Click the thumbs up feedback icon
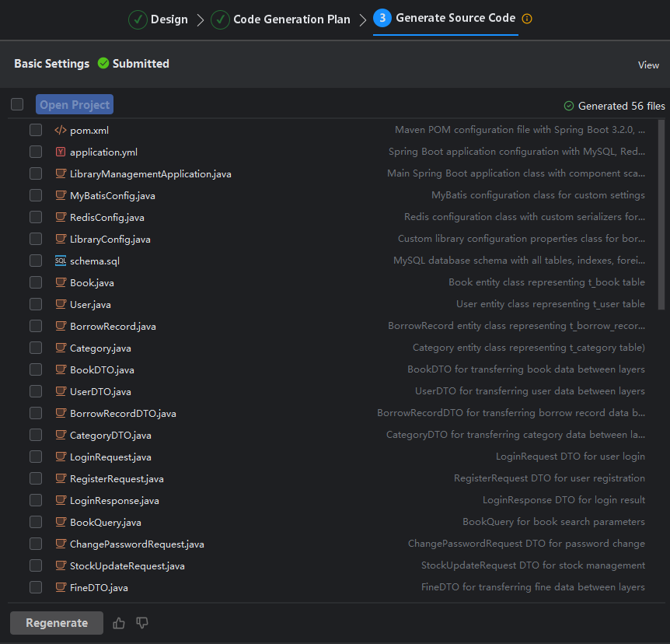 [x=119, y=623]
